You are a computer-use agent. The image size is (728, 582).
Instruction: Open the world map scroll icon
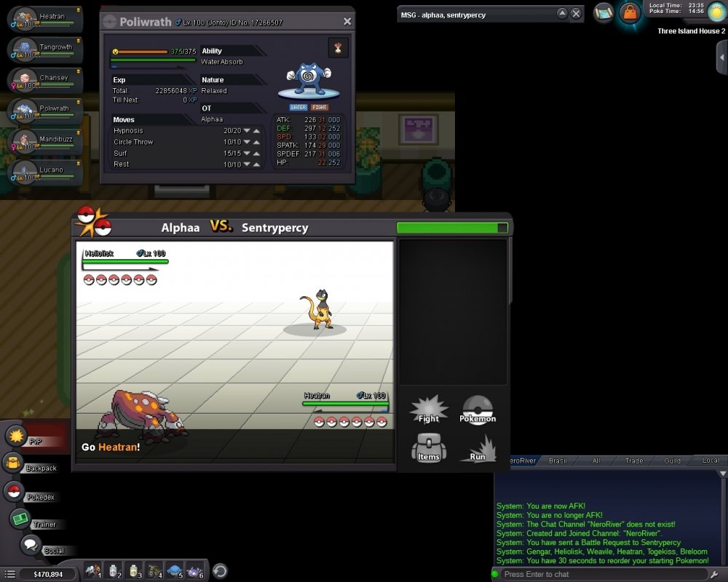pyautogui.click(x=603, y=12)
